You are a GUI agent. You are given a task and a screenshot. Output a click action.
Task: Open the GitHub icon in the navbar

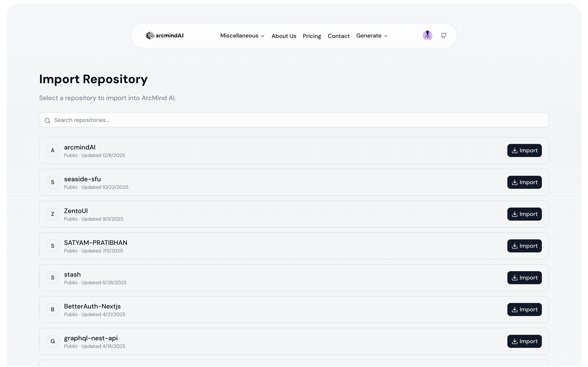pyautogui.click(x=444, y=35)
